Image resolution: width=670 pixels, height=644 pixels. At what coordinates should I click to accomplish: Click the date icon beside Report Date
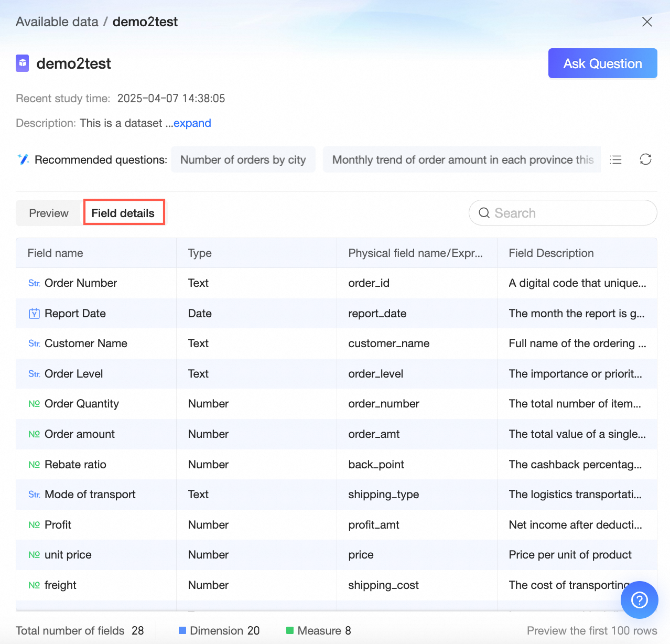34,314
